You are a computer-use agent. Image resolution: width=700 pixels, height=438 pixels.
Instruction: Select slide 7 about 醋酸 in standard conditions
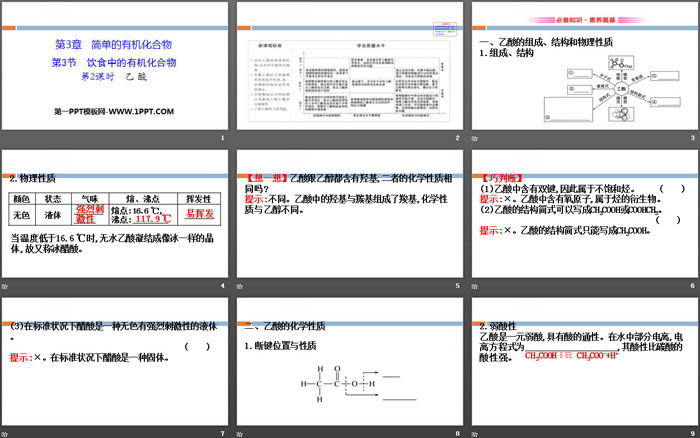coord(114,360)
